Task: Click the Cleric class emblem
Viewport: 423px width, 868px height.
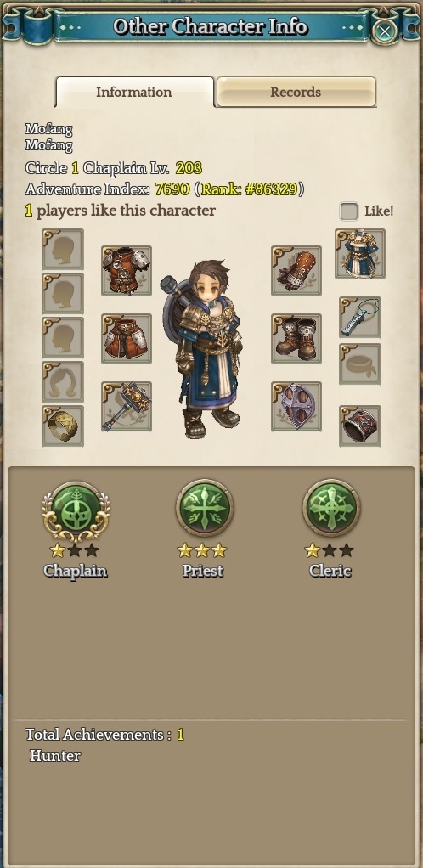Action: click(331, 508)
